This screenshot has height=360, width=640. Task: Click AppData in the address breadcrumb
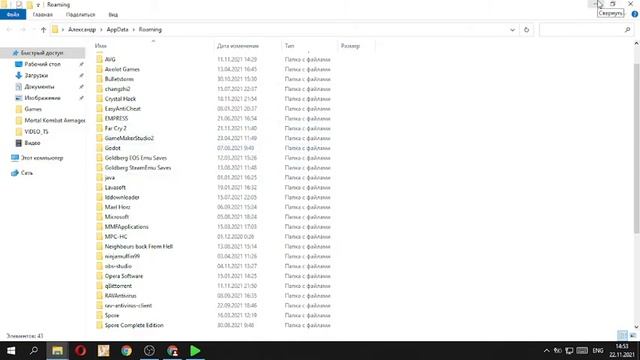(x=118, y=29)
